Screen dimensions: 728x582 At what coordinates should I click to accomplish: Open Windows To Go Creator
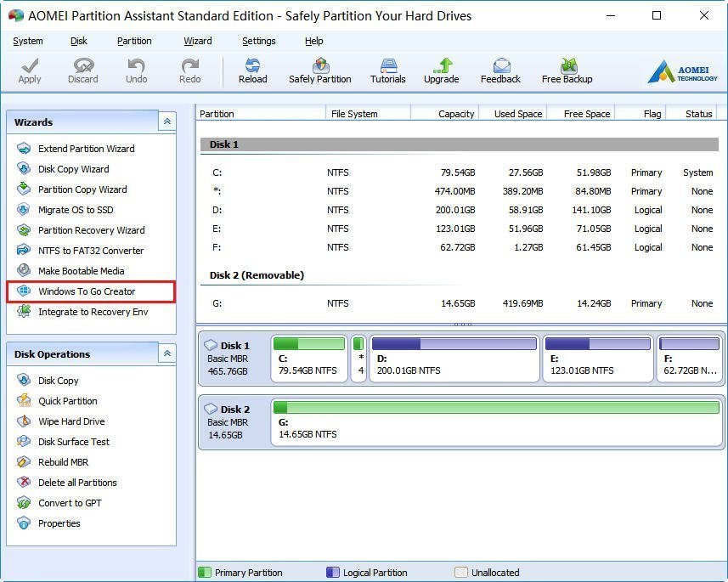click(91, 291)
